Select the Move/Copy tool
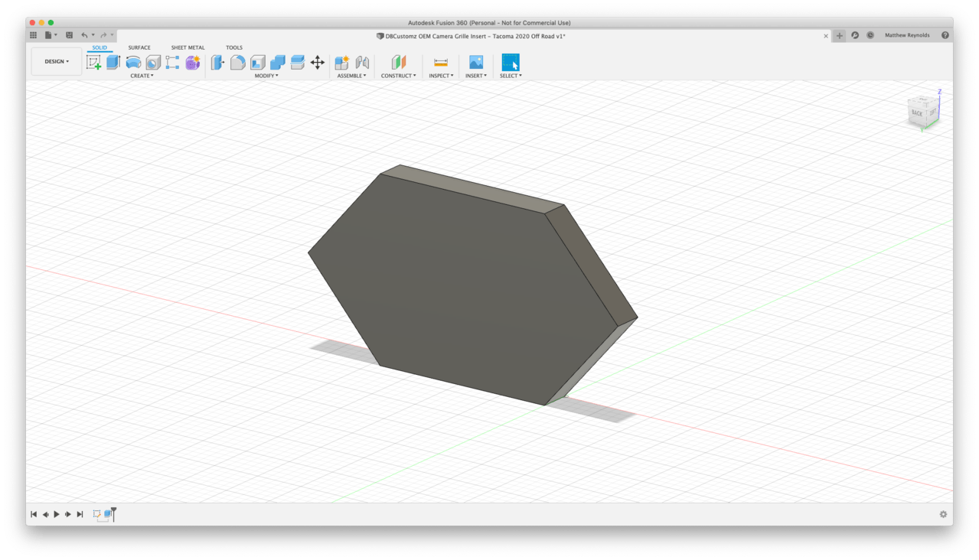 318,62
